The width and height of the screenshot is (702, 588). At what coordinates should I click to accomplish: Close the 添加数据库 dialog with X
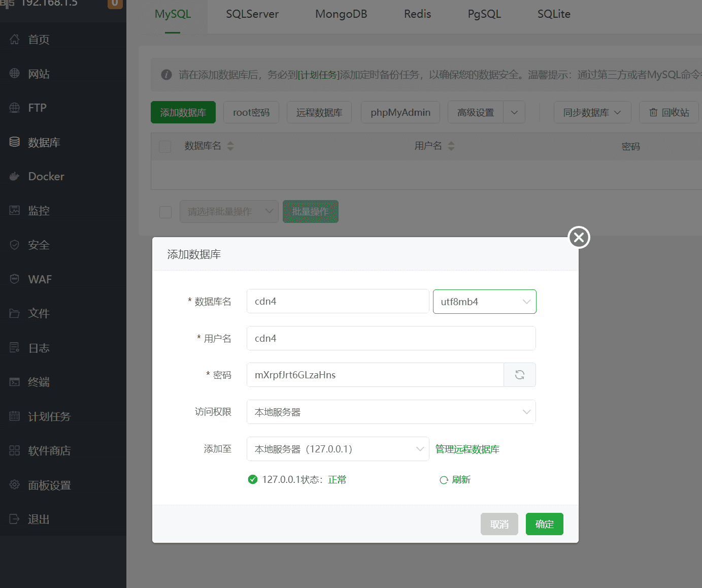(579, 237)
